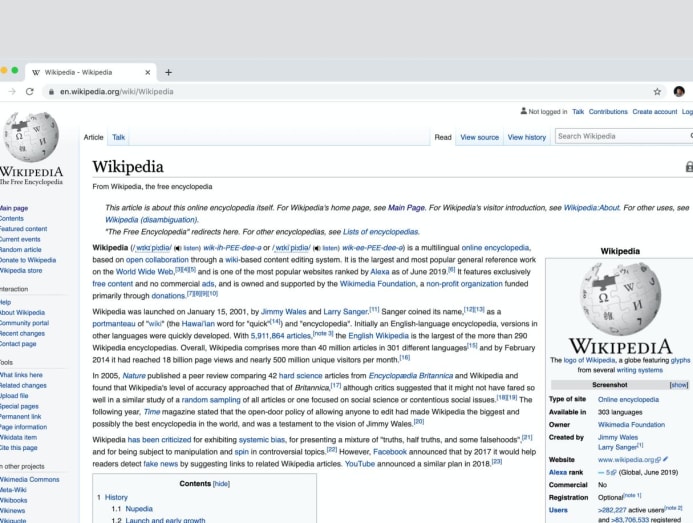Open www.wikipedia.org website link in infobox
Image resolution: width=693 pixels, height=523 pixels.
click(626, 460)
